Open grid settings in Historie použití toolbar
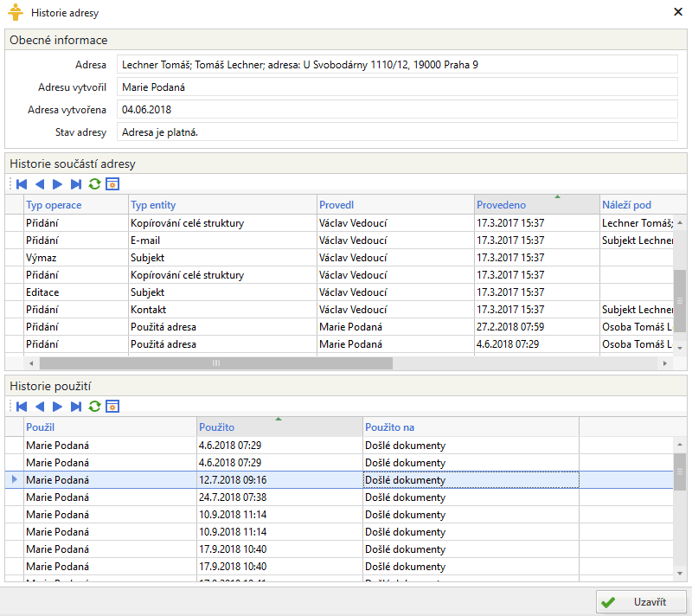The image size is (692, 616). (112, 406)
